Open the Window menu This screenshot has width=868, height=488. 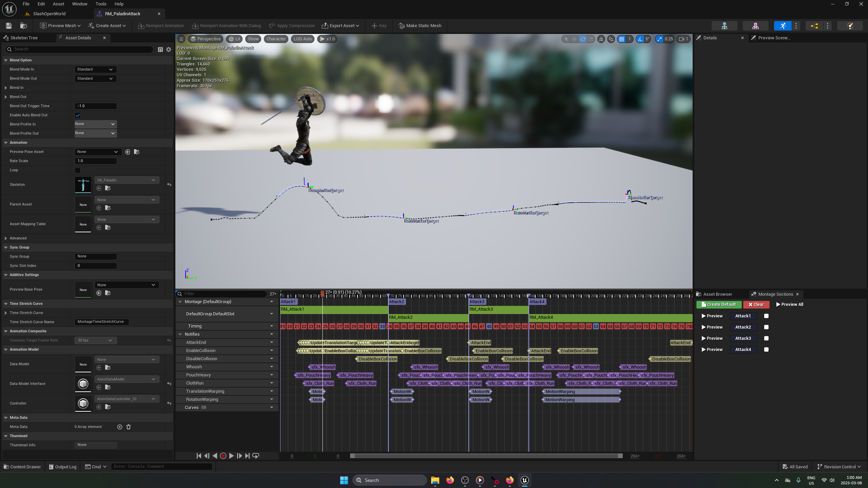80,4
